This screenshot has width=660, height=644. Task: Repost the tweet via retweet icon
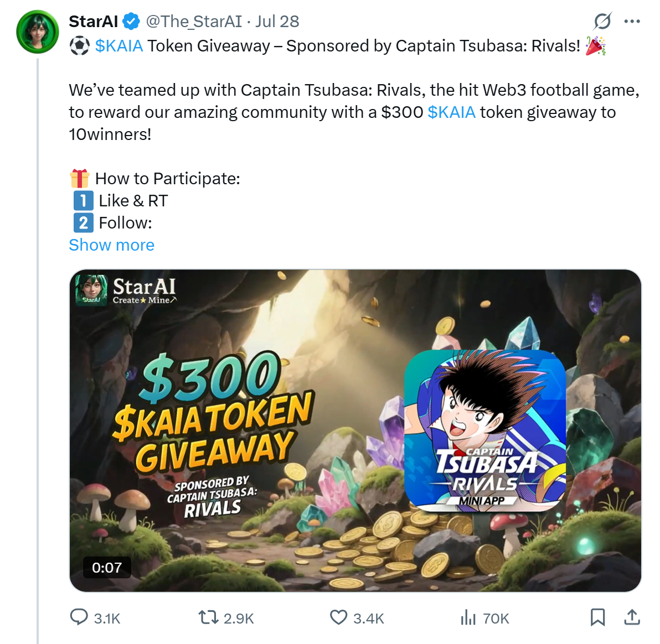(x=209, y=617)
